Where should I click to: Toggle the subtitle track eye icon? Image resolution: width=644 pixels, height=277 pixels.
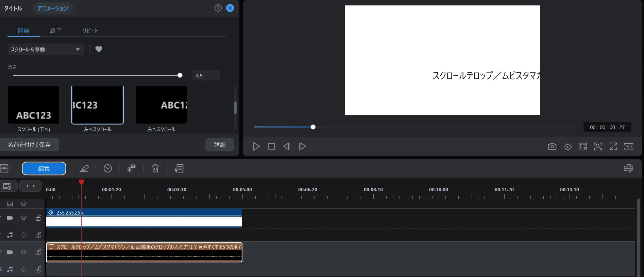pos(23,204)
